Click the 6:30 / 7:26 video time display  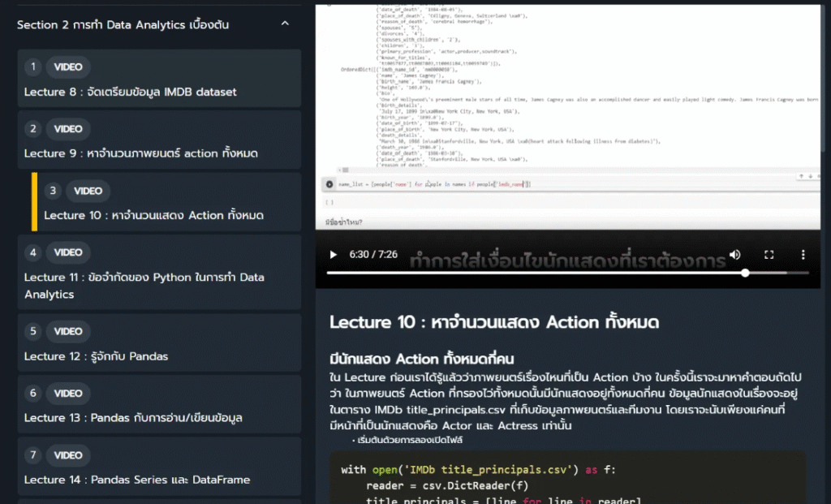pos(373,255)
